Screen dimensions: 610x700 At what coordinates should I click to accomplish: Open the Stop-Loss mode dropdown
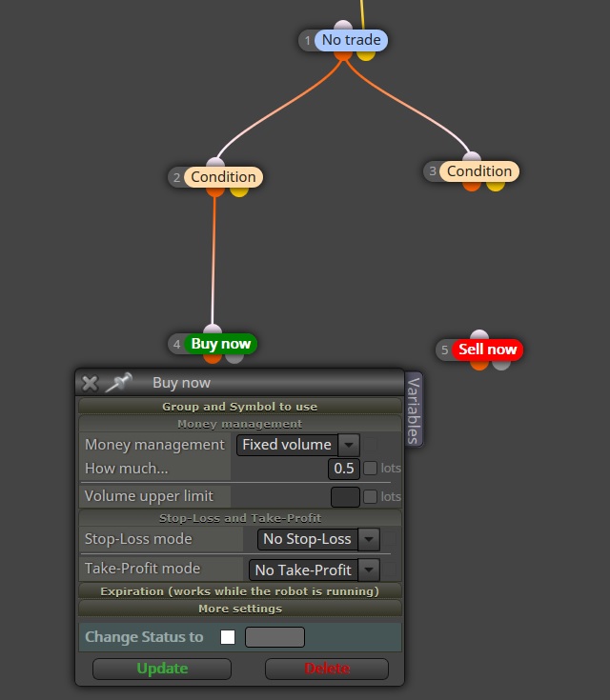coord(318,539)
